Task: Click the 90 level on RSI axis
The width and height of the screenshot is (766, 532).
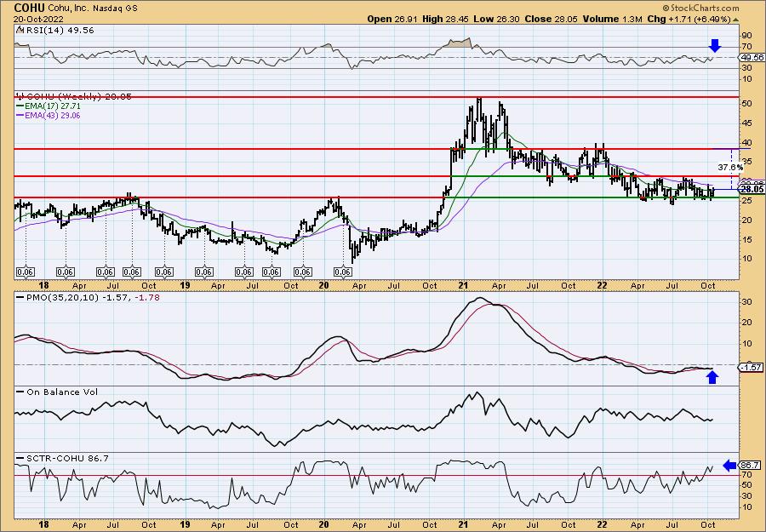Action: pyautogui.click(x=747, y=36)
